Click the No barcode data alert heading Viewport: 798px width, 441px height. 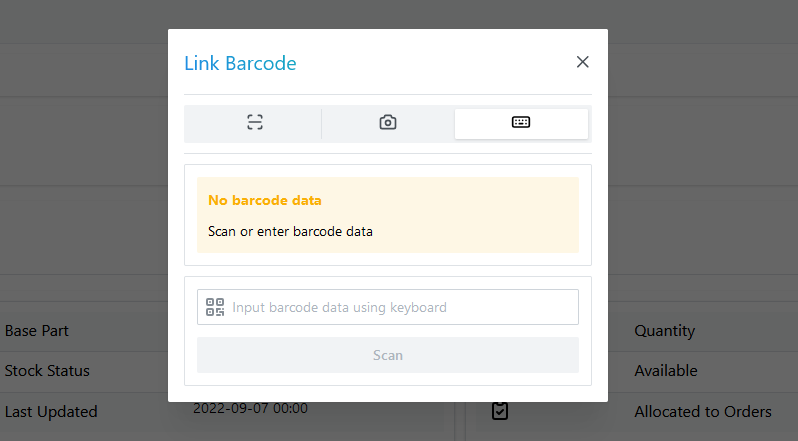(265, 200)
